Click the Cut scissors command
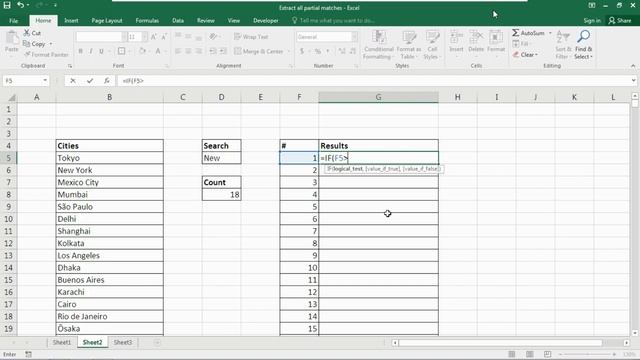The width and height of the screenshot is (640, 360). coord(32,33)
